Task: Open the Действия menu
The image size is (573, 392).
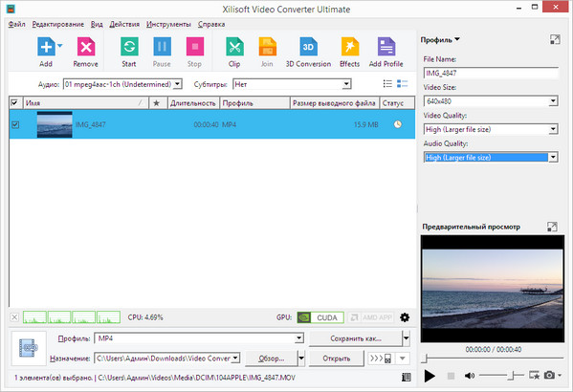Action: click(124, 25)
